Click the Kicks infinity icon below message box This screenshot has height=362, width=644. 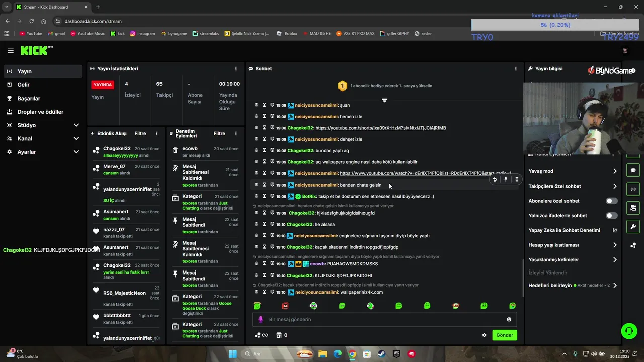(261, 335)
